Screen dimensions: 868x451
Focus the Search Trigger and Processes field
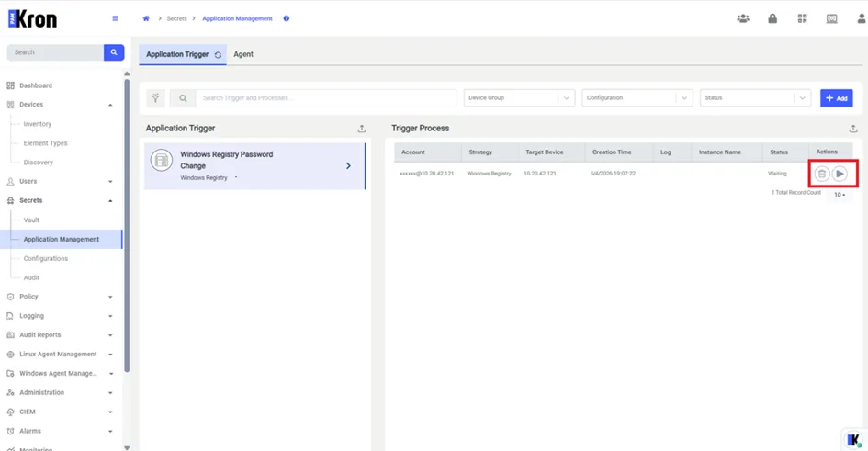[x=326, y=98]
